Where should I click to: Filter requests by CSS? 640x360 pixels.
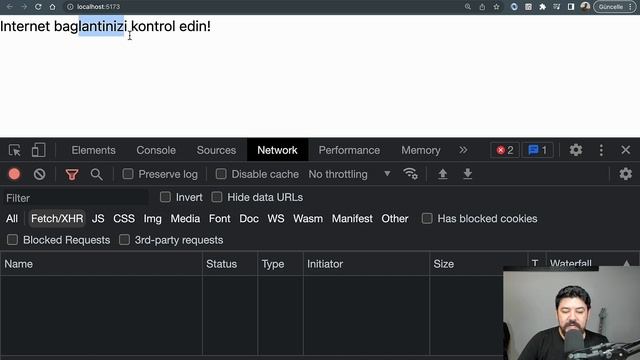click(124, 219)
